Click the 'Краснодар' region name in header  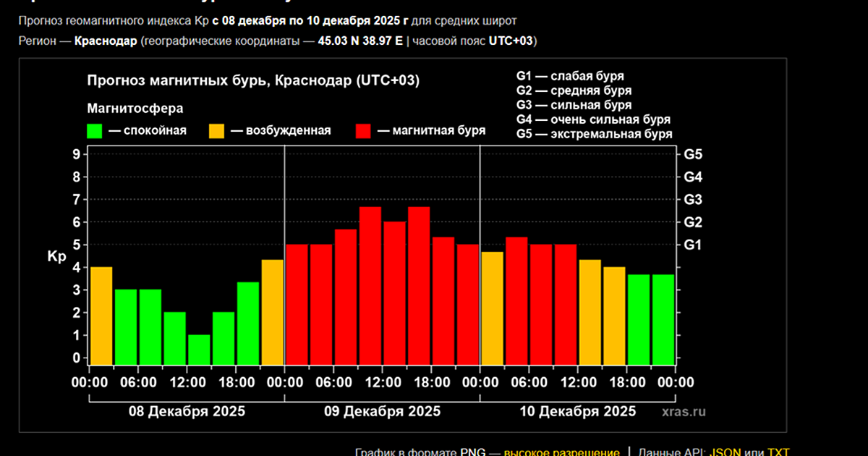coord(106,41)
